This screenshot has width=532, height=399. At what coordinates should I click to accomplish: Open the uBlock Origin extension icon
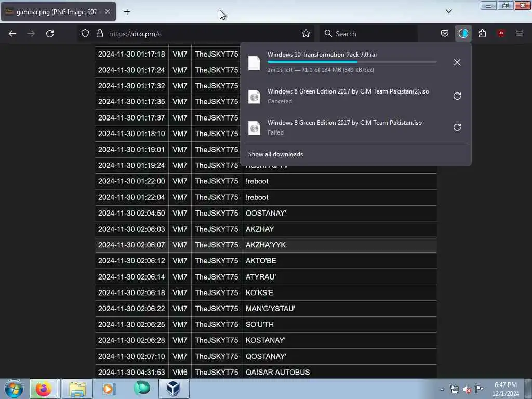coord(501,33)
